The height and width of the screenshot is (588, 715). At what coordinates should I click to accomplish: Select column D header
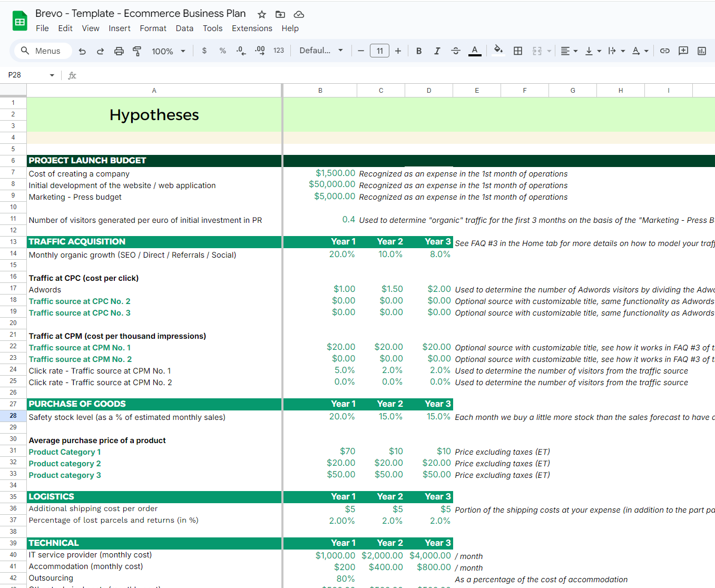[x=429, y=91]
